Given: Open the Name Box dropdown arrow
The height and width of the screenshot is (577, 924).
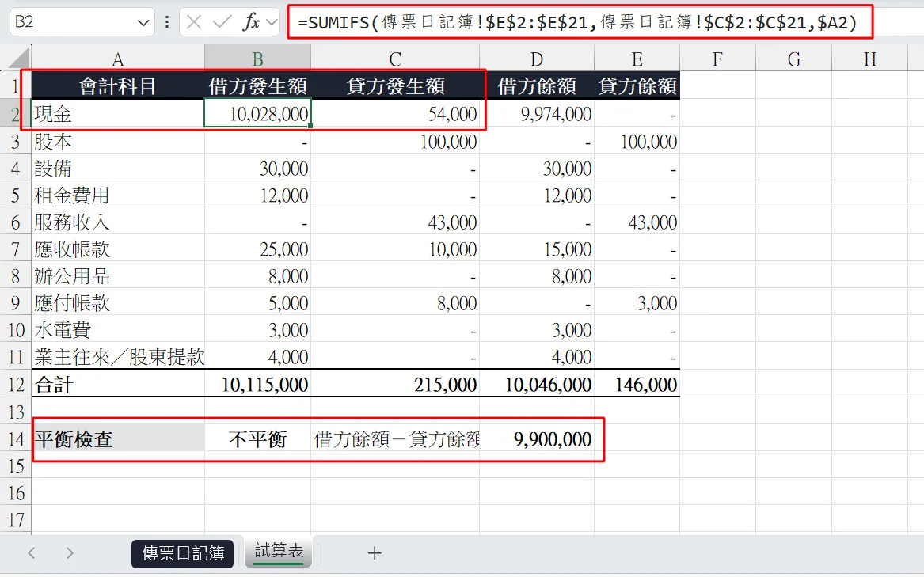Looking at the screenshot, I should (x=143, y=23).
